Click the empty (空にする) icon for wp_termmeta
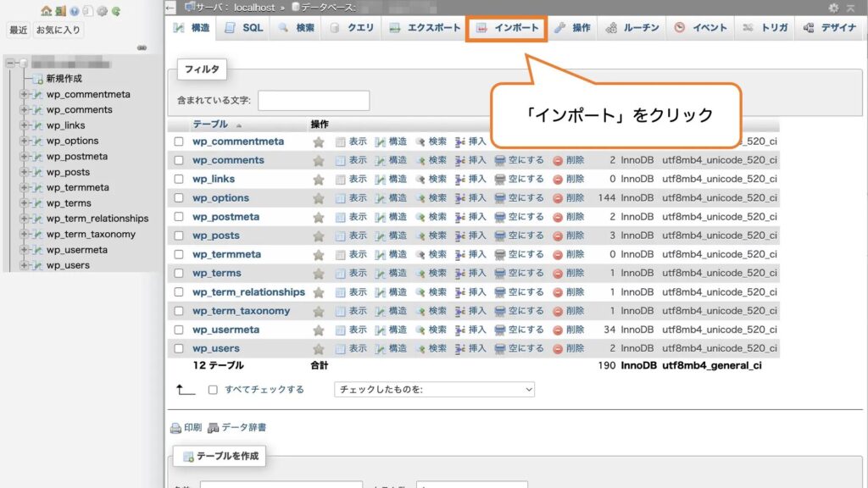Screen dimensions: 868x488 coord(500,254)
